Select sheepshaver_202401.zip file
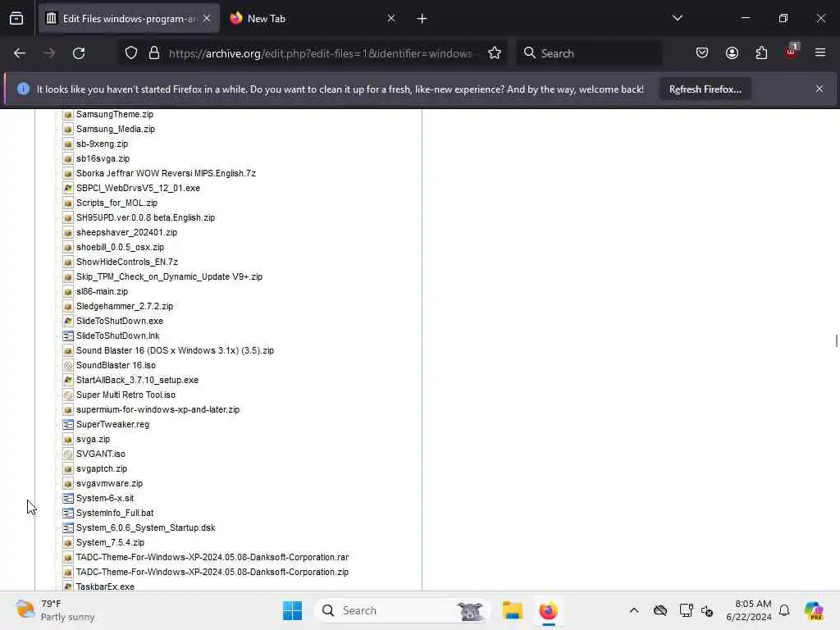 pos(126,232)
